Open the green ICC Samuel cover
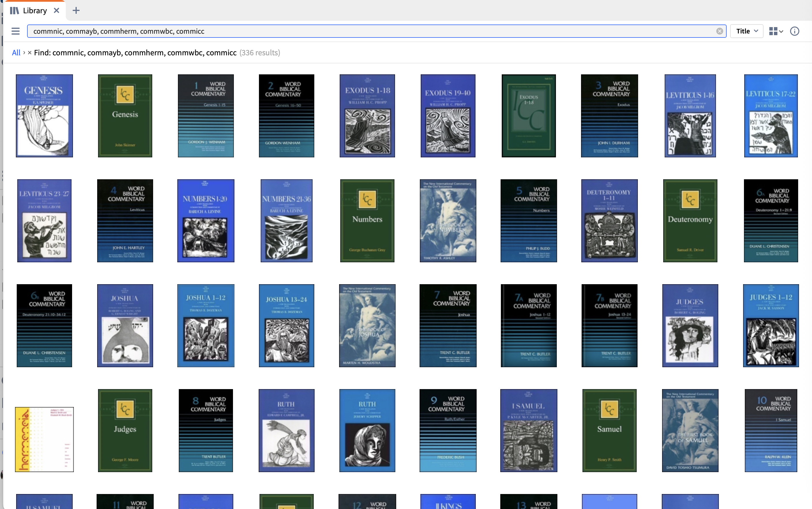The height and width of the screenshot is (509, 812). (x=610, y=431)
